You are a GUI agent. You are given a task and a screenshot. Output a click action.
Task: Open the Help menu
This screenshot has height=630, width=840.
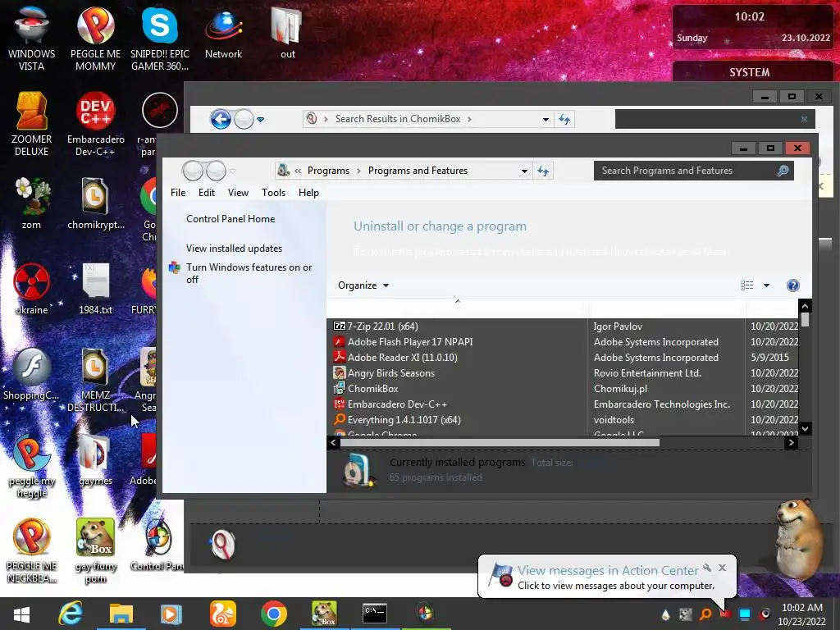(x=308, y=192)
